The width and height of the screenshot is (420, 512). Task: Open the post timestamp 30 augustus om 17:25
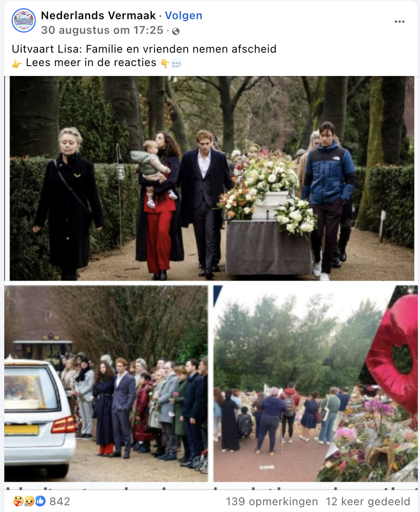coord(102,30)
